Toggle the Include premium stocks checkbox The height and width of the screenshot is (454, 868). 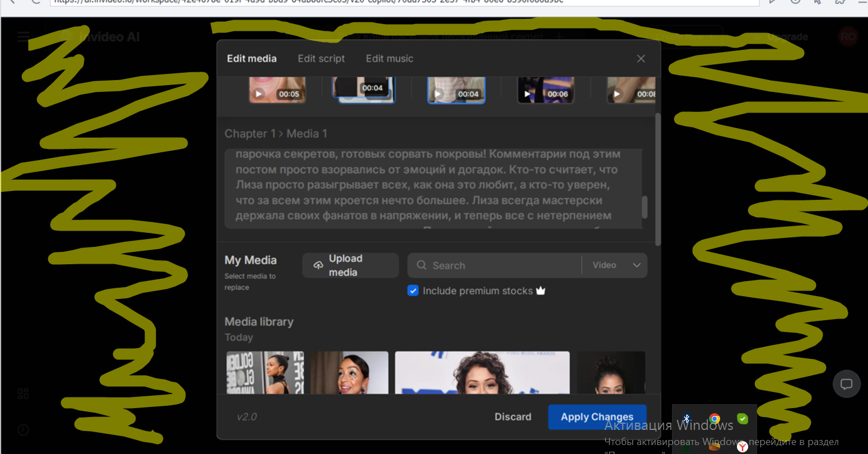pos(413,291)
